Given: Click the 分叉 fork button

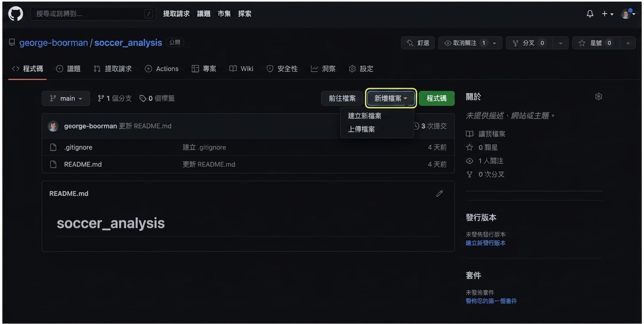Looking at the screenshot, I should coord(529,43).
